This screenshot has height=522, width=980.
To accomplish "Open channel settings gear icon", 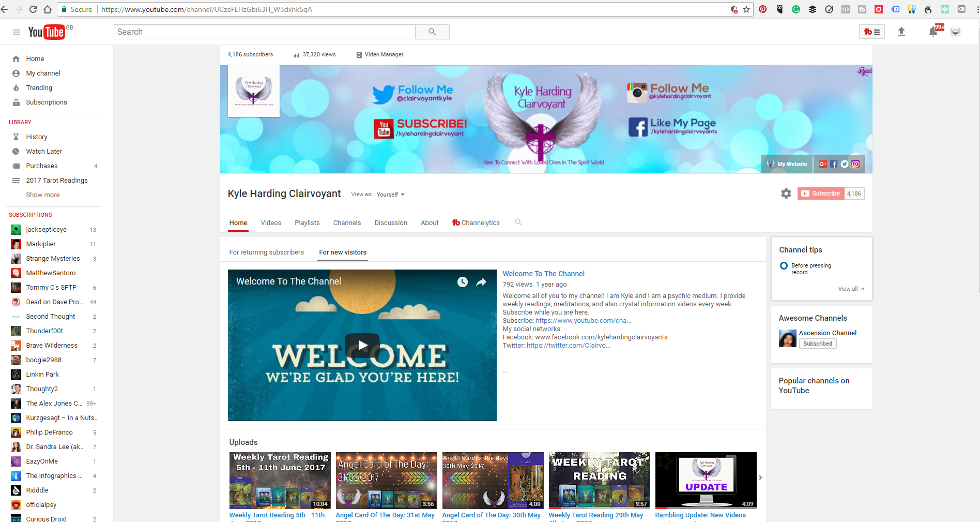I will click(x=786, y=193).
